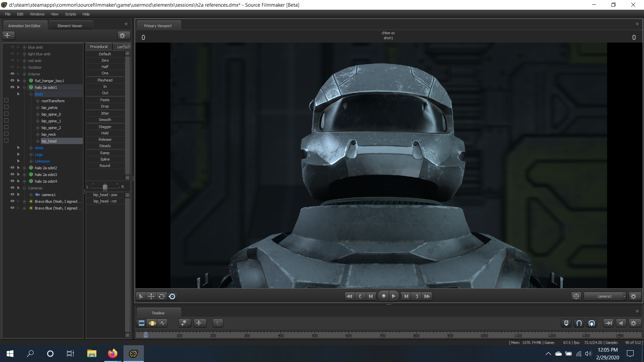The width and height of the screenshot is (644, 362).
Task: Toggle visibility eye for fud_hangar_bay1
Action: (x=12, y=80)
